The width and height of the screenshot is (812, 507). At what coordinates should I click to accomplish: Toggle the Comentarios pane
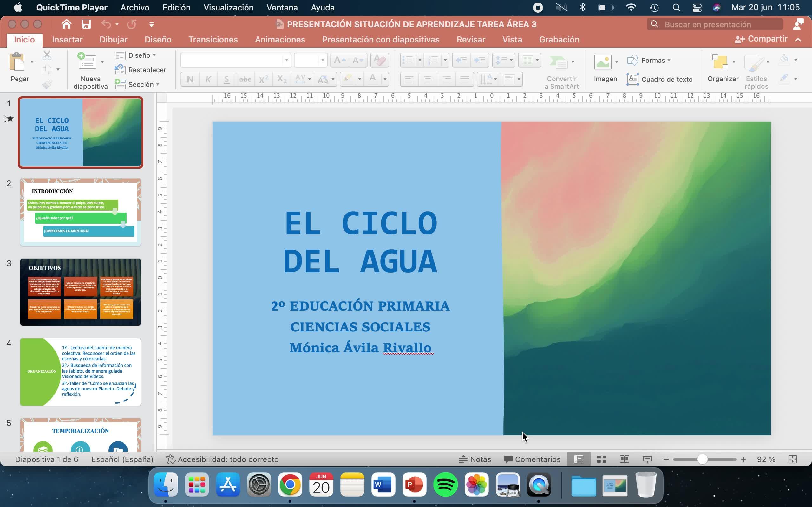532,459
